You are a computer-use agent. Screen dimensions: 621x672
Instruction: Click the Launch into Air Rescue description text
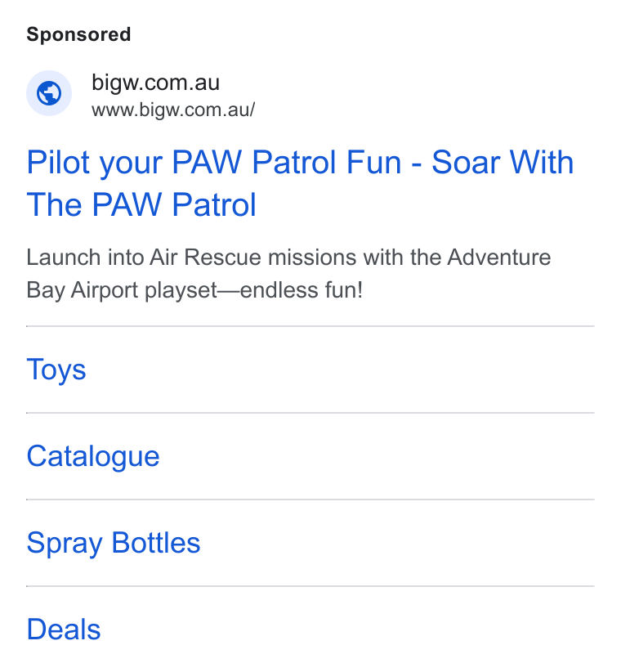pos(288,273)
